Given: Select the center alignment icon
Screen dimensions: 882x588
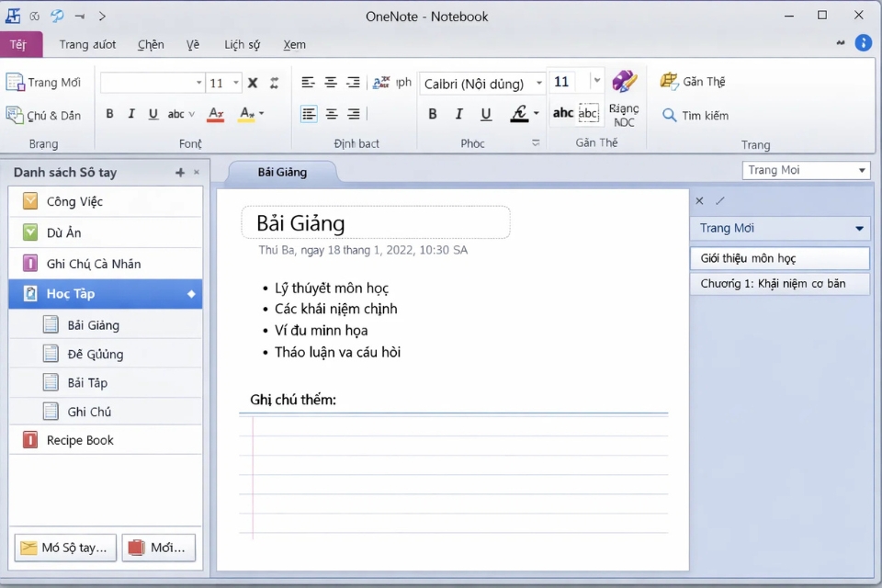Looking at the screenshot, I should click(x=331, y=82).
